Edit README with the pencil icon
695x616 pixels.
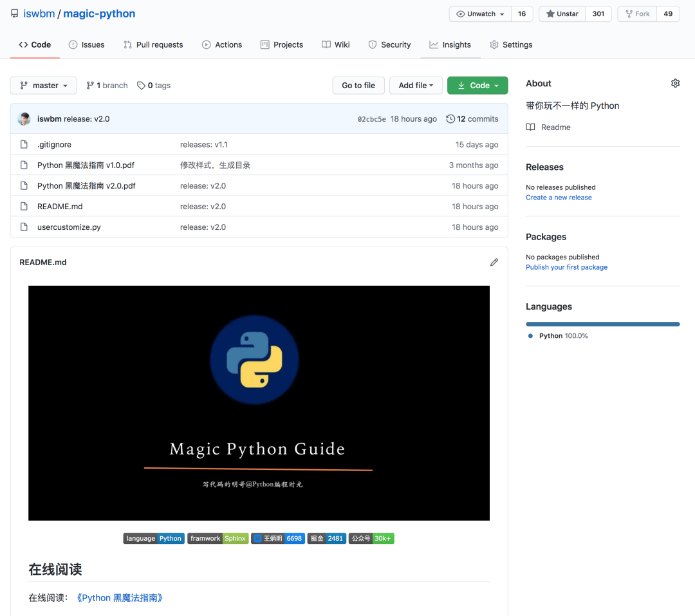click(494, 263)
